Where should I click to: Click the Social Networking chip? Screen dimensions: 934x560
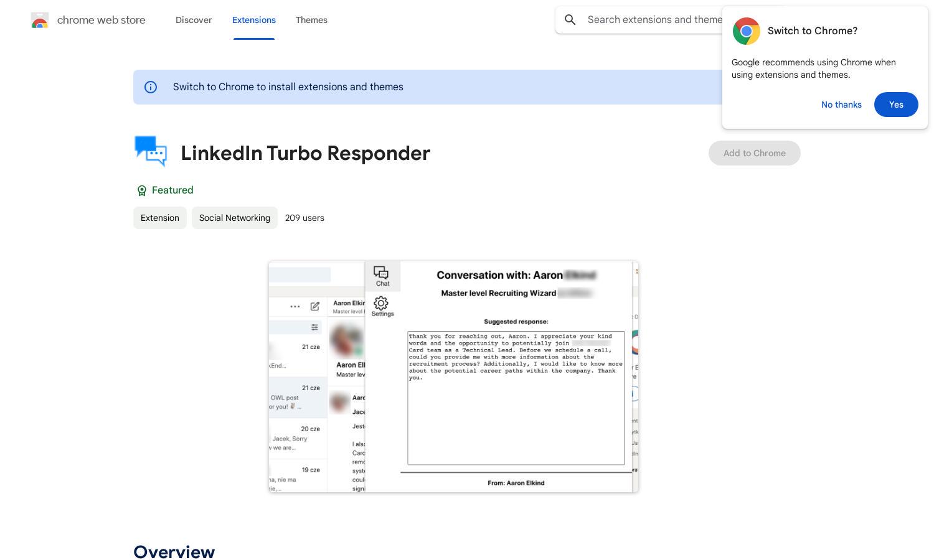click(235, 218)
